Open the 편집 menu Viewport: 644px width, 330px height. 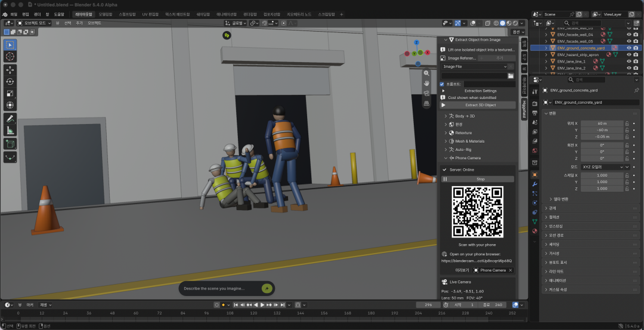26,14
